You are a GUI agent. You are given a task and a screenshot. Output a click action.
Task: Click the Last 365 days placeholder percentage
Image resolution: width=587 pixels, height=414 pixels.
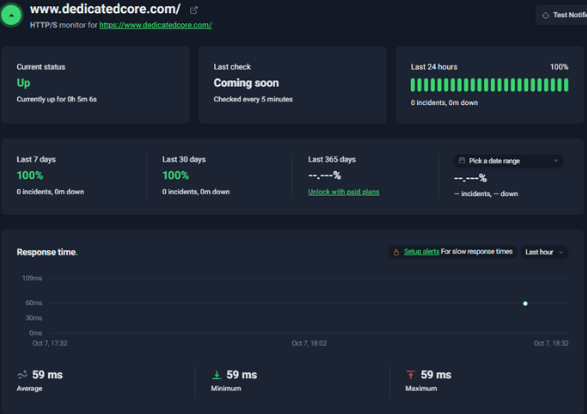pos(324,175)
